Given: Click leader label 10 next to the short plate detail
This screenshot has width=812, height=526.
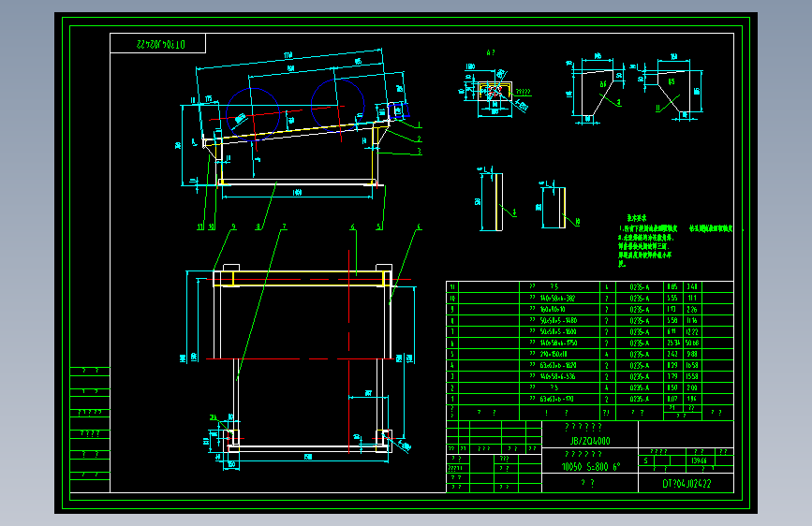Looking at the screenshot, I should [x=577, y=222].
